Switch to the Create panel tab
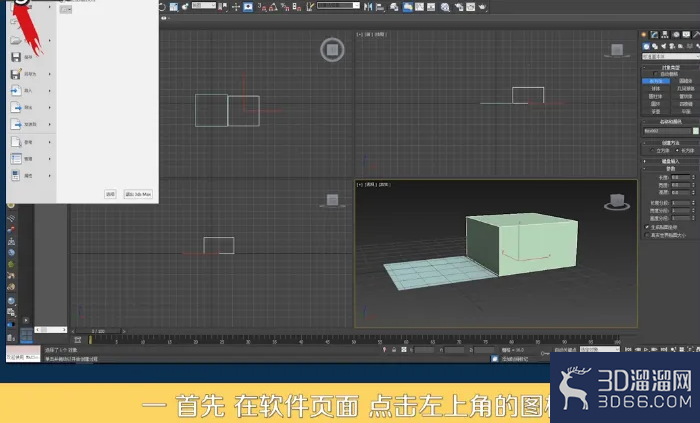700x423 pixels. coord(644,34)
